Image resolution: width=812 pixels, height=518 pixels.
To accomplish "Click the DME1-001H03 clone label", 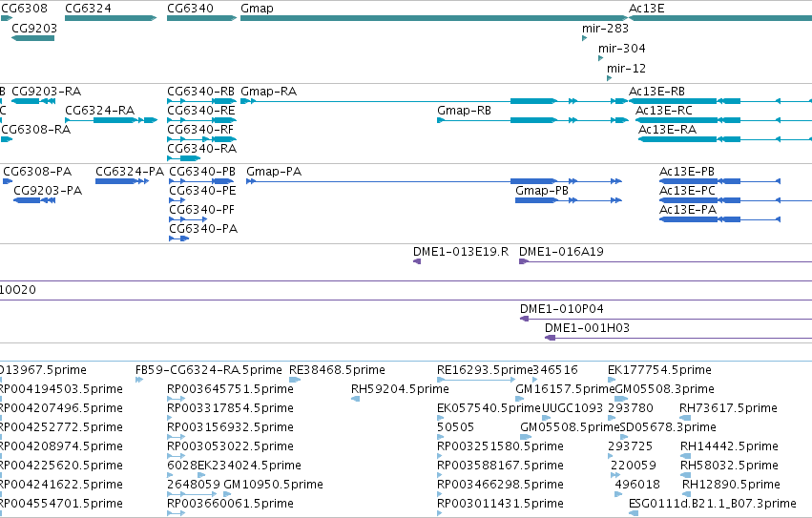I will tap(587, 328).
